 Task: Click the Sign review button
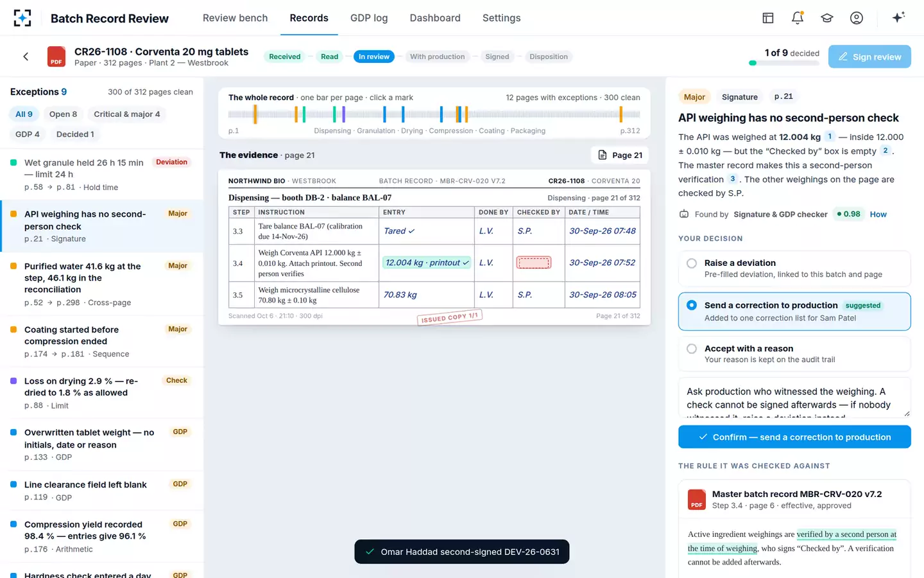pos(869,57)
